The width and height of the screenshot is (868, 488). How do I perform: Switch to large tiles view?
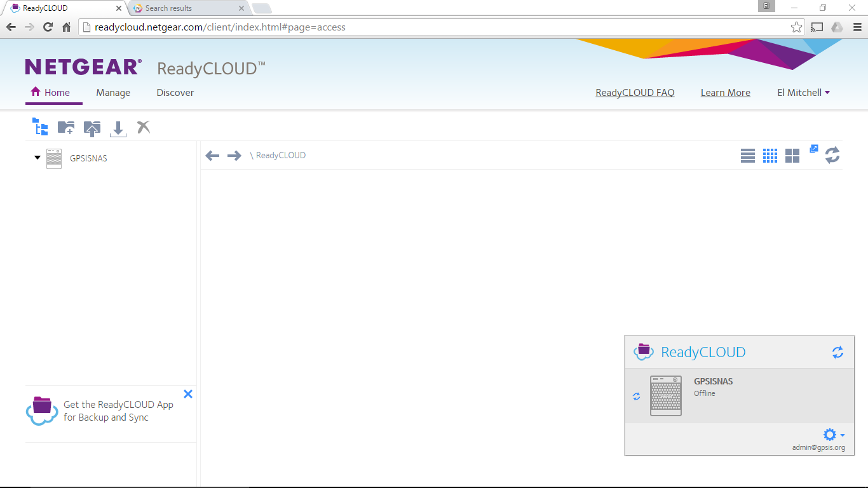792,156
